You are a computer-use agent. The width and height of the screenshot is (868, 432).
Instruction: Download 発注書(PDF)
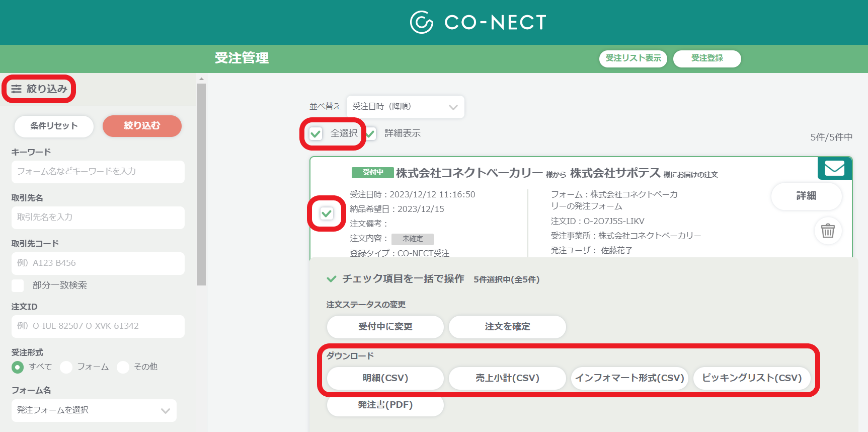click(x=385, y=405)
